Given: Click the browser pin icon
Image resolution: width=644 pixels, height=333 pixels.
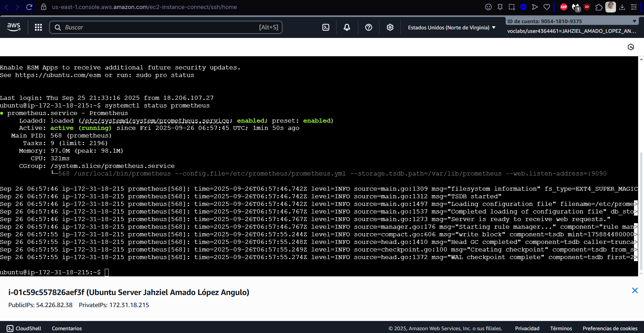Looking at the screenshot, I should tap(500, 7).
